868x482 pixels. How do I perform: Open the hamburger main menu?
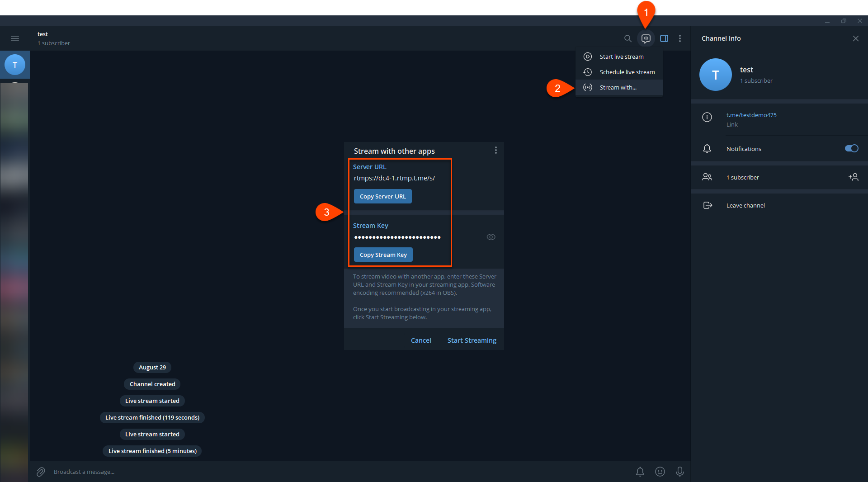point(15,38)
